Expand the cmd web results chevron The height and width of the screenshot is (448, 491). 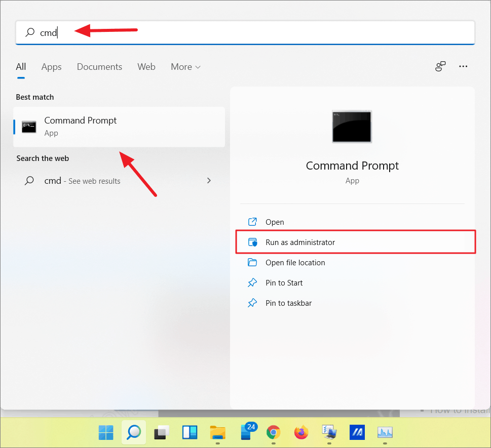tap(209, 181)
